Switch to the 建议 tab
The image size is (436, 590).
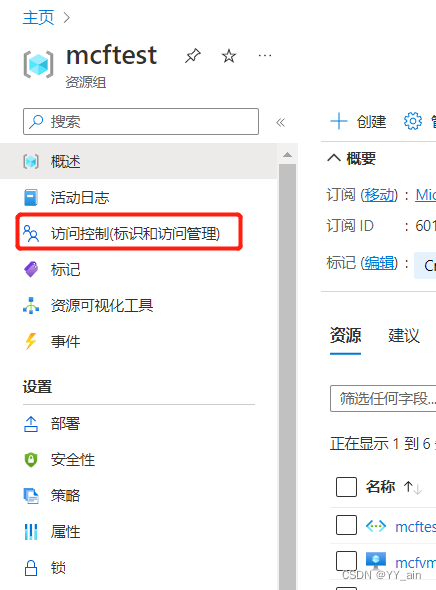[404, 336]
